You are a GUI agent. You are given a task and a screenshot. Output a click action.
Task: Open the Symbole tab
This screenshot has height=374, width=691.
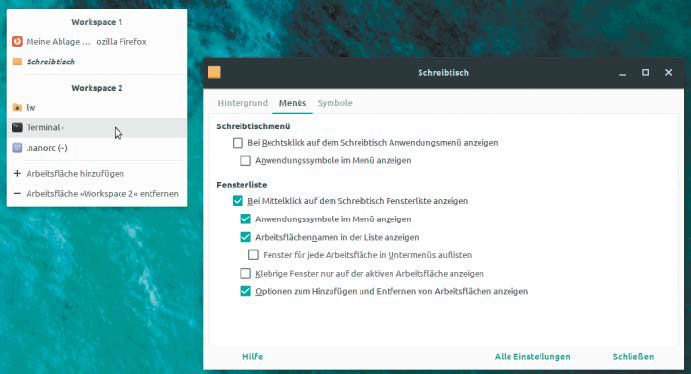point(335,103)
